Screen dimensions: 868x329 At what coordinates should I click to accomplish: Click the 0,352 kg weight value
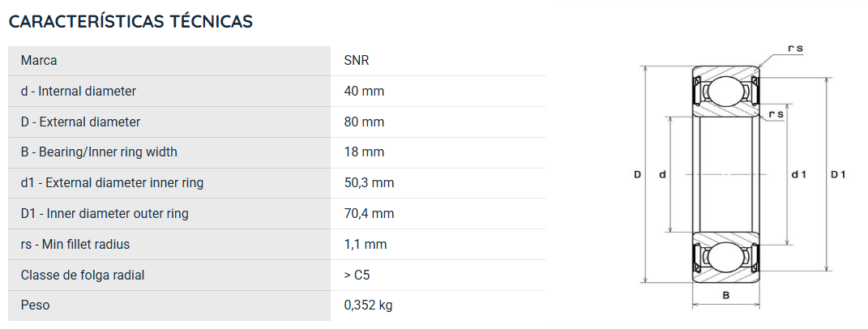[x=368, y=305]
